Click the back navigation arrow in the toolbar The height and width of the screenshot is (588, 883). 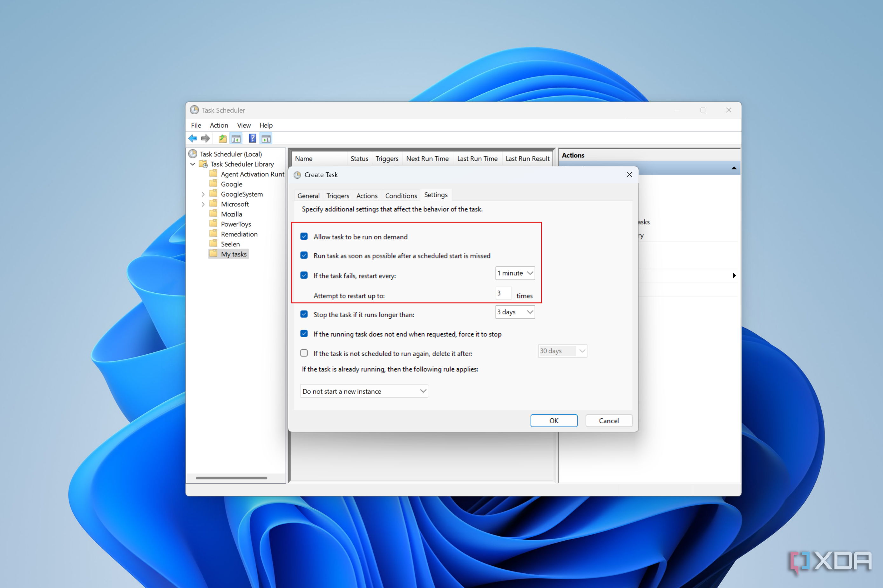pyautogui.click(x=193, y=138)
